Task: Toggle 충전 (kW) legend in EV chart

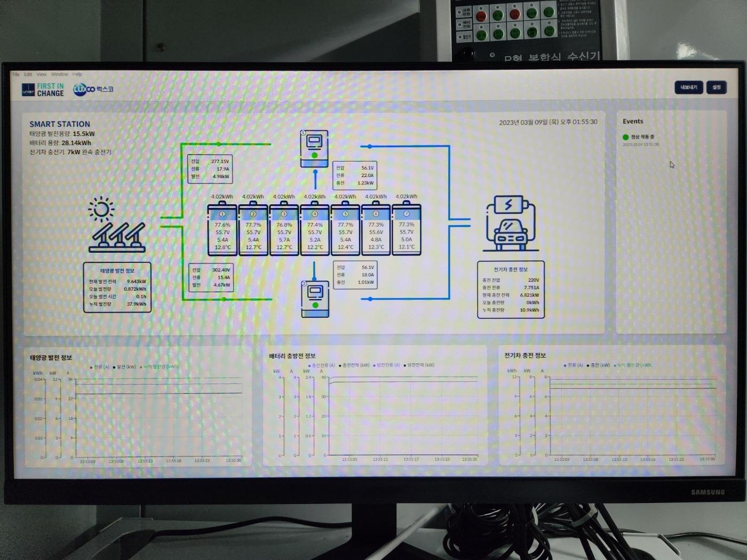Action: (600, 365)
